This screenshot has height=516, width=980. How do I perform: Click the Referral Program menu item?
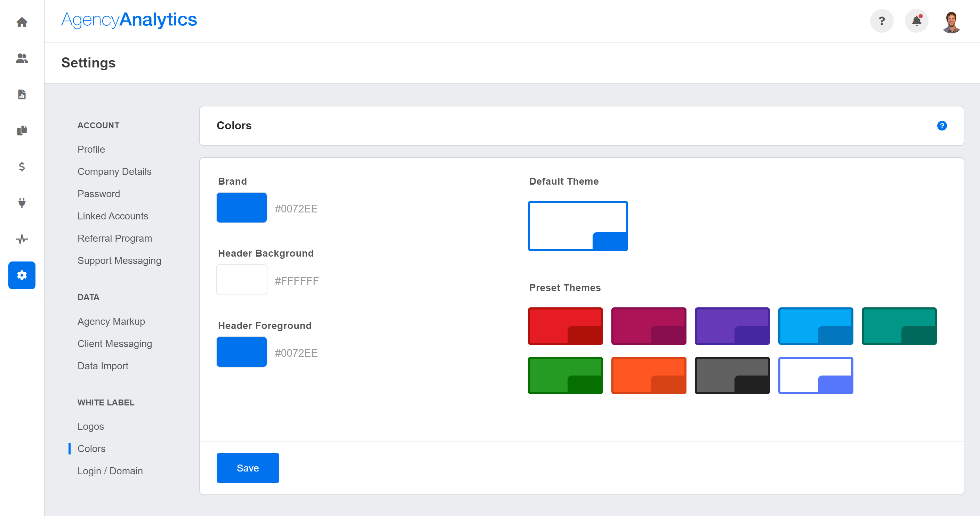[x=115, y=238]
